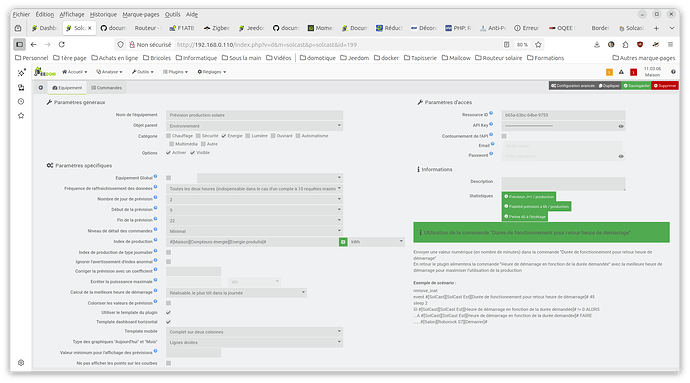Open the Fréquence de raffraichissement des données dropdown
The width and height of the screenshot is (690, 383).
(254, 188)
